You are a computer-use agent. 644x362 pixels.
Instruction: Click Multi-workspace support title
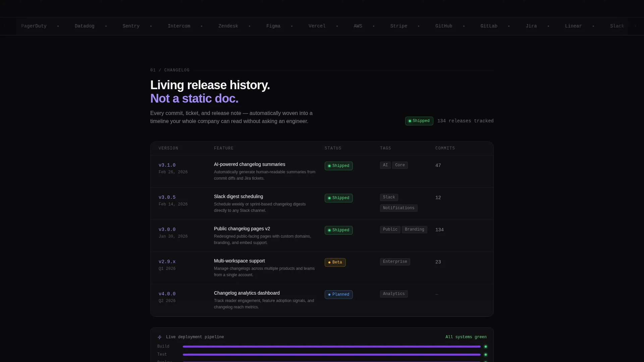point(239,261)
